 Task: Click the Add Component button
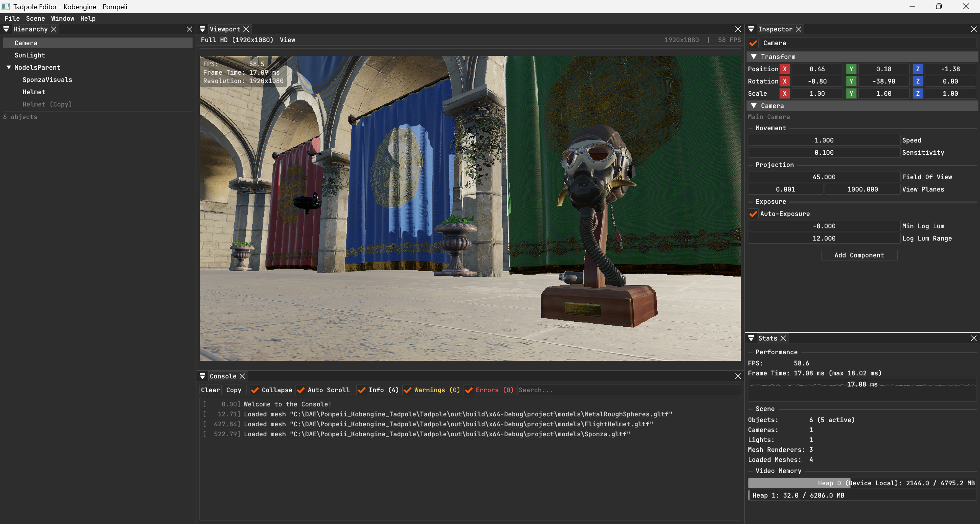(859, 255)
